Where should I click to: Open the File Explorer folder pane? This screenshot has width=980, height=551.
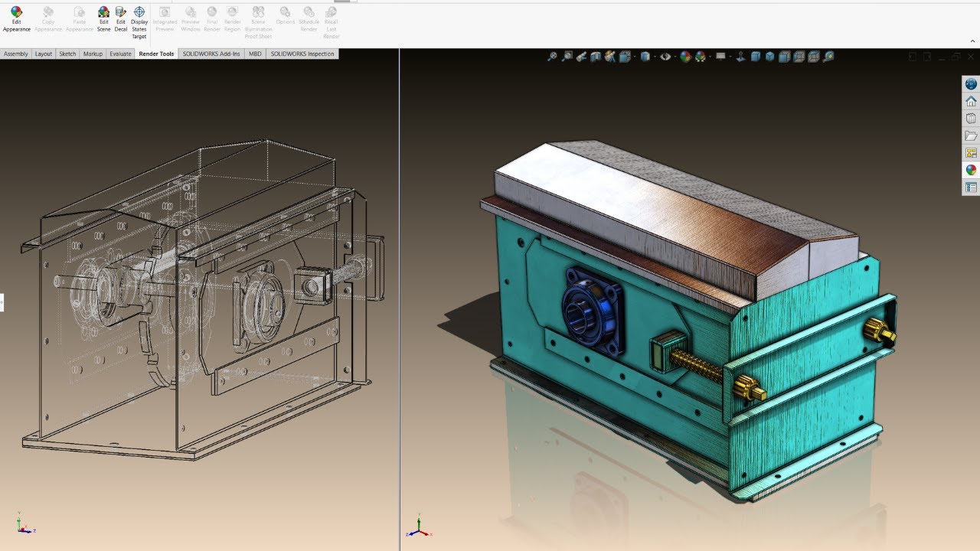click(x=971, y=135)
